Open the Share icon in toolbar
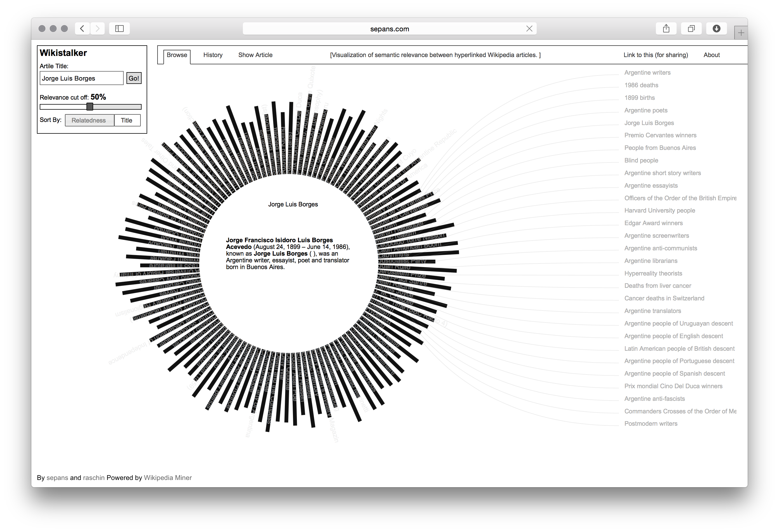779x532 pixels. [x=666, y=29]
